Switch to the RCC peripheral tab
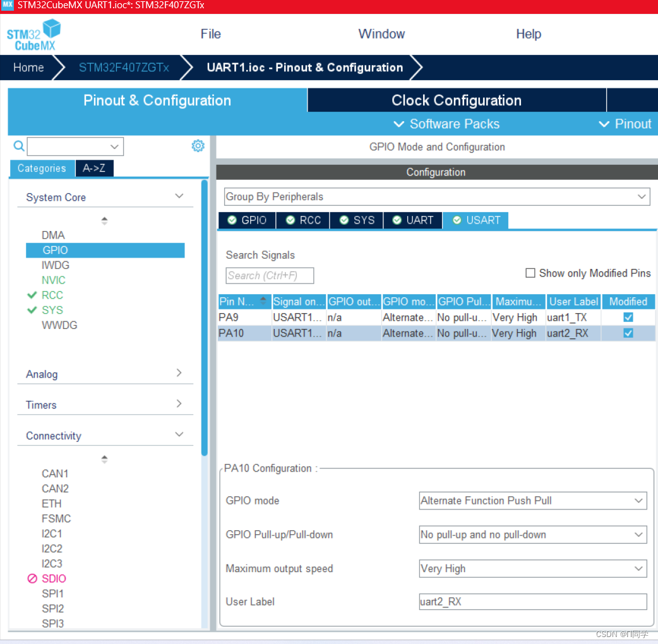The image size is (658, 644). (x=303, y=220)
